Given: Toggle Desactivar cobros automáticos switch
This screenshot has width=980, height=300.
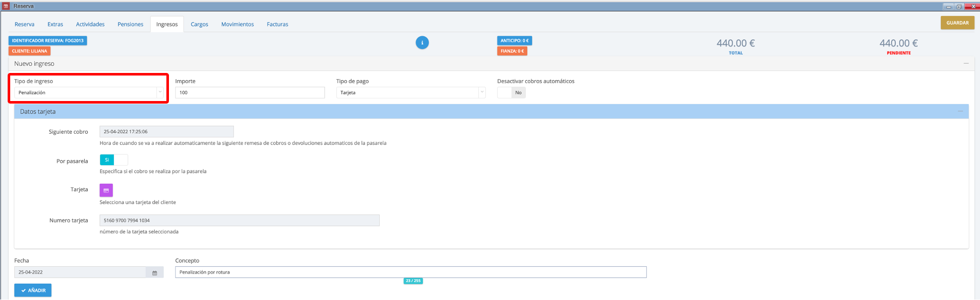Looking at the screenshot, I should (511, 93).
